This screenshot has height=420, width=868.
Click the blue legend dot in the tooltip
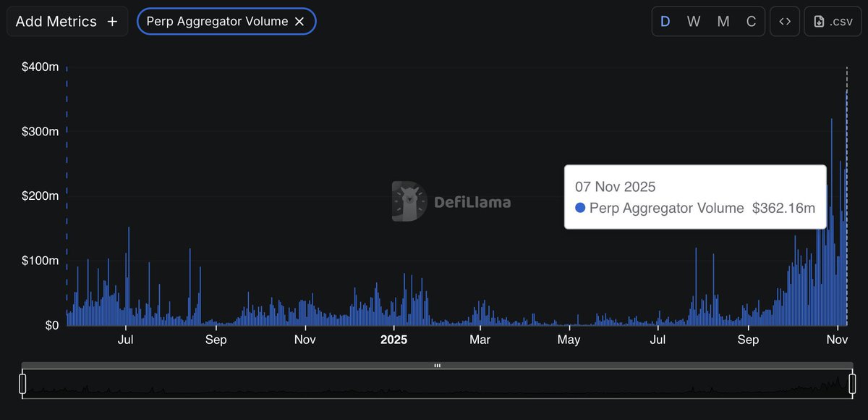coord(580,208)
